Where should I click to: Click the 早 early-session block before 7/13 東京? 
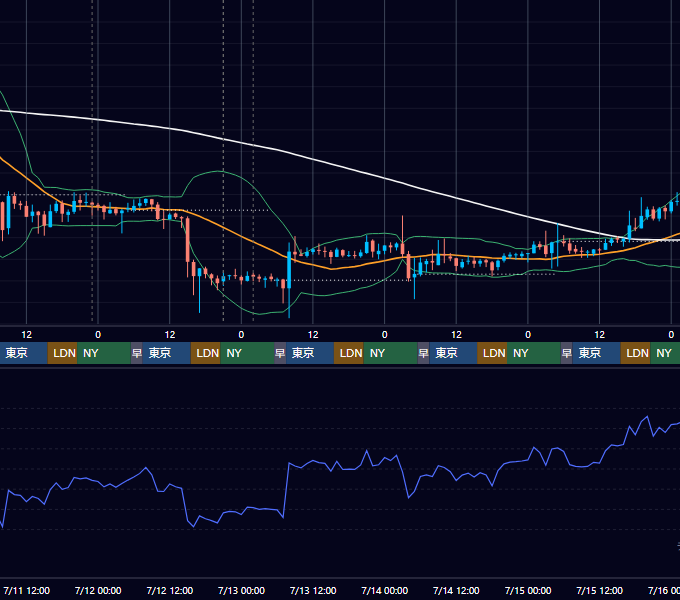[280, 353]
